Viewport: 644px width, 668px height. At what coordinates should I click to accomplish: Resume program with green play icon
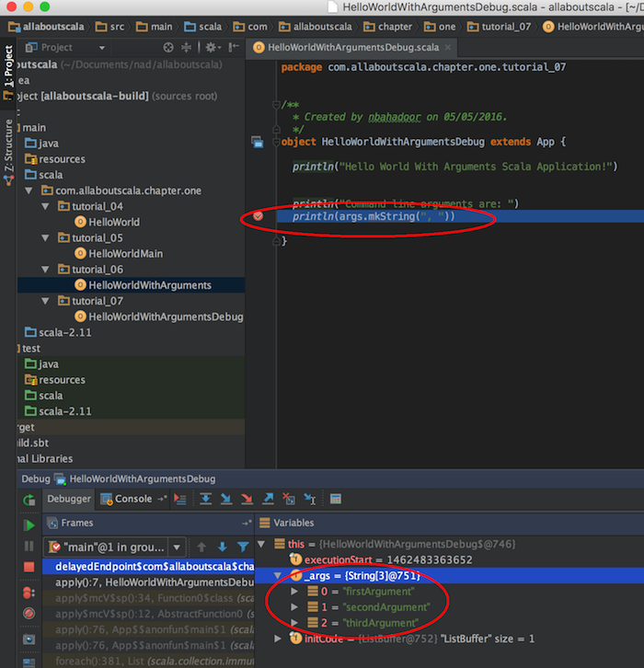pos(29,524)
